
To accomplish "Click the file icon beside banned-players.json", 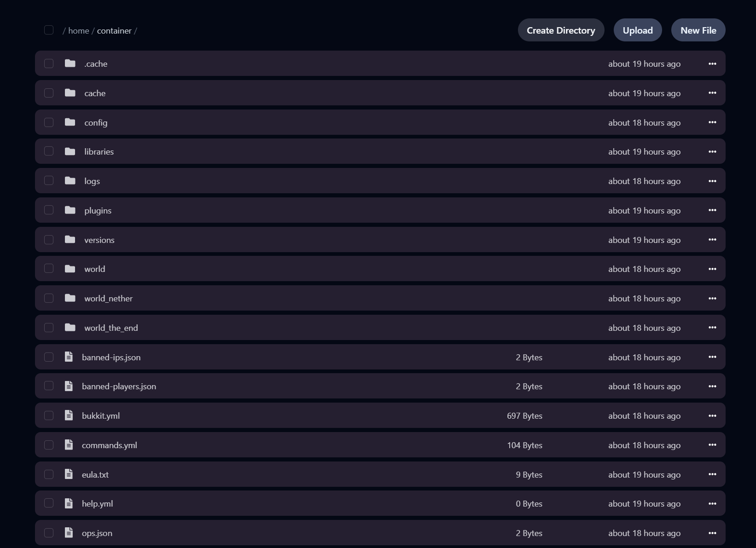I will (x=69, y=386).
